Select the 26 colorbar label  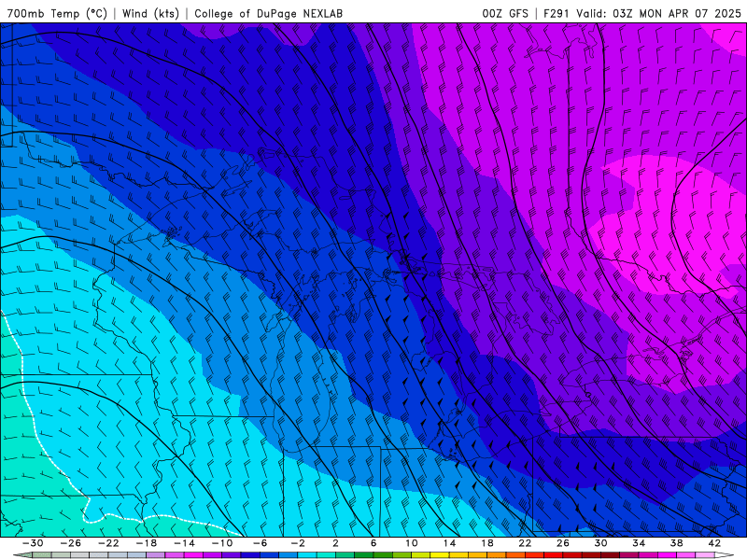coord(563,543)
